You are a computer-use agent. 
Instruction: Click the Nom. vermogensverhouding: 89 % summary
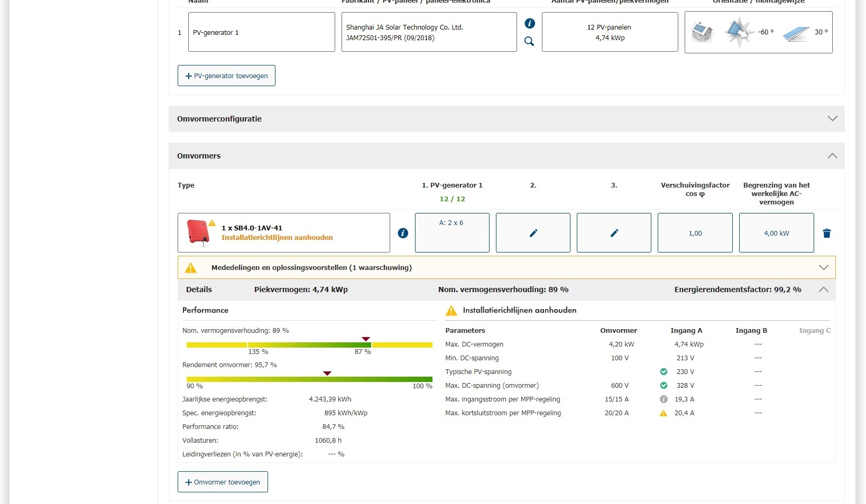(x=503, y=290)
